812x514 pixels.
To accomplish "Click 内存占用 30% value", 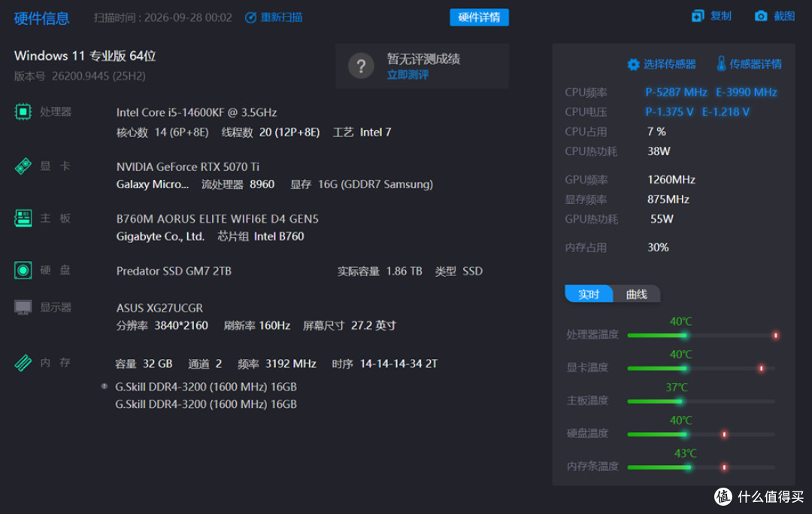I will (658, 248).
